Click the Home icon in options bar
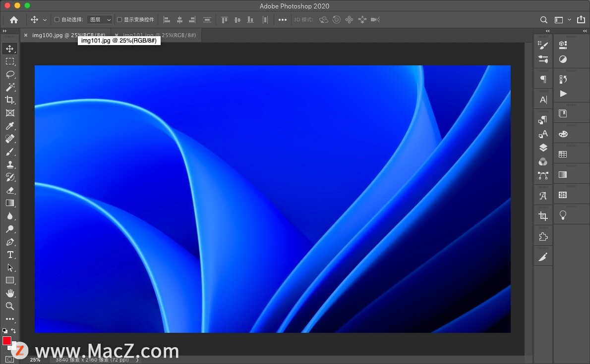 14,19
